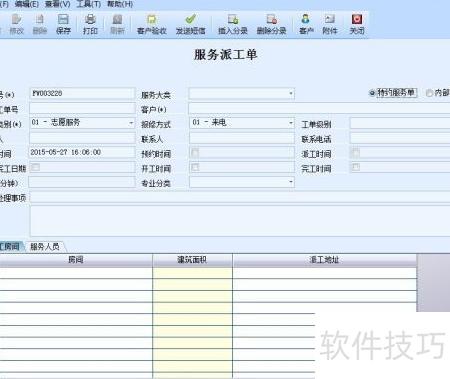Expand the 服务大类 dropdown
Viewport: 450px width, 379px height.
pyautogui.click(x=291, y=94)
